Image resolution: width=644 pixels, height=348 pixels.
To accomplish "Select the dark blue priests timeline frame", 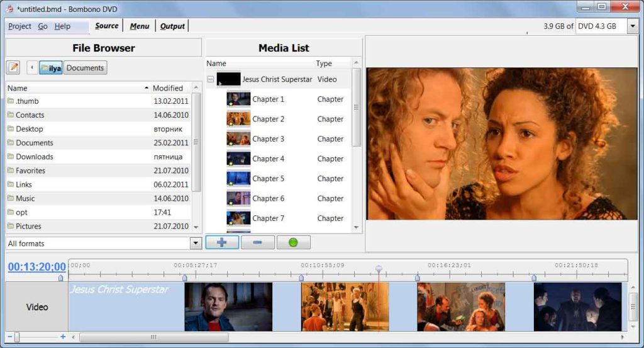I will tap(577, 306).
